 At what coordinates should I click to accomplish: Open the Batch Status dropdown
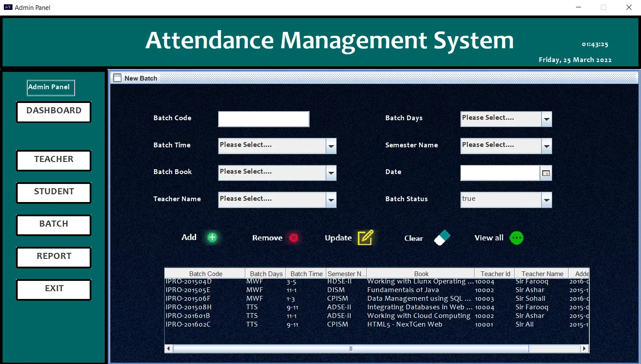[x=547, y=200]
